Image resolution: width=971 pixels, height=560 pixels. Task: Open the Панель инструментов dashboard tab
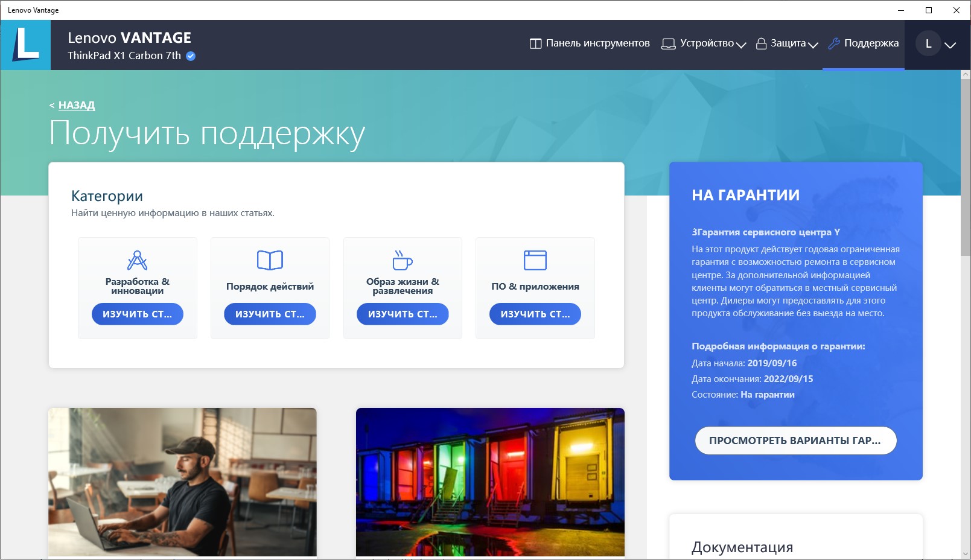[590, 43]
